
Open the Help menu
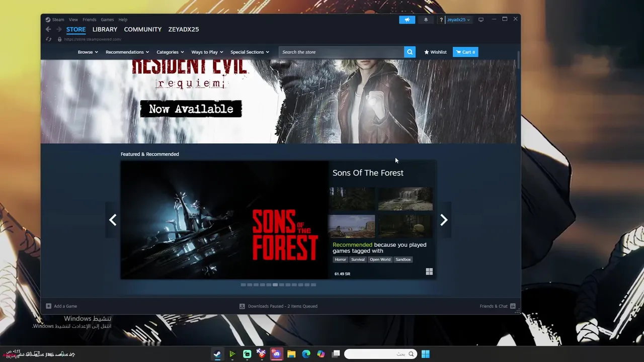tap(123, 20)
